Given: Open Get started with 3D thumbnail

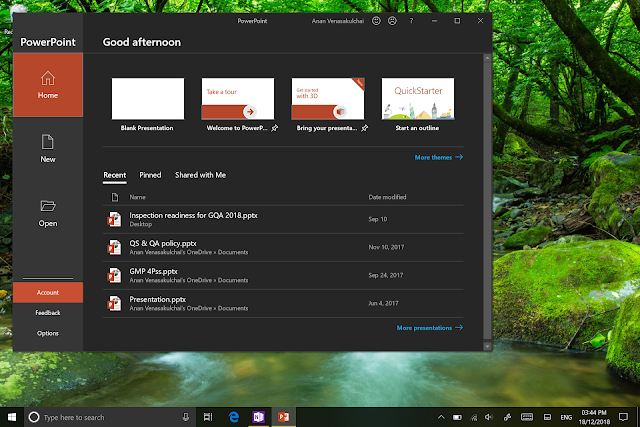Looking at the screenshot, I should pos(328,99).
